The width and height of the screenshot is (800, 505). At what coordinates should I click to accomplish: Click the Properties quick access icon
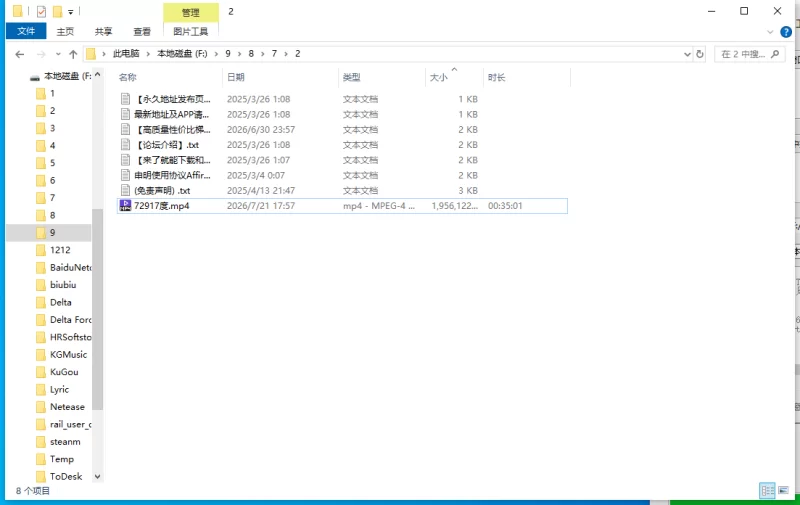[41, 11]
